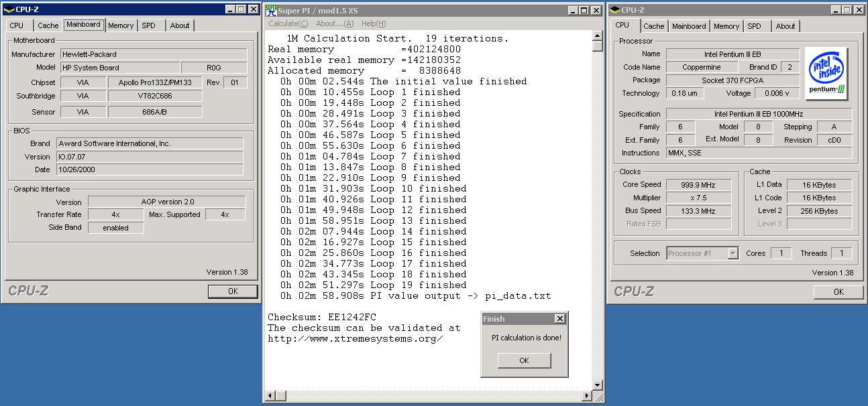Viewport: 868px width, 406px height.
Task: Open Cache tab in right CPU-Z window
Action: tap(654, 26)
